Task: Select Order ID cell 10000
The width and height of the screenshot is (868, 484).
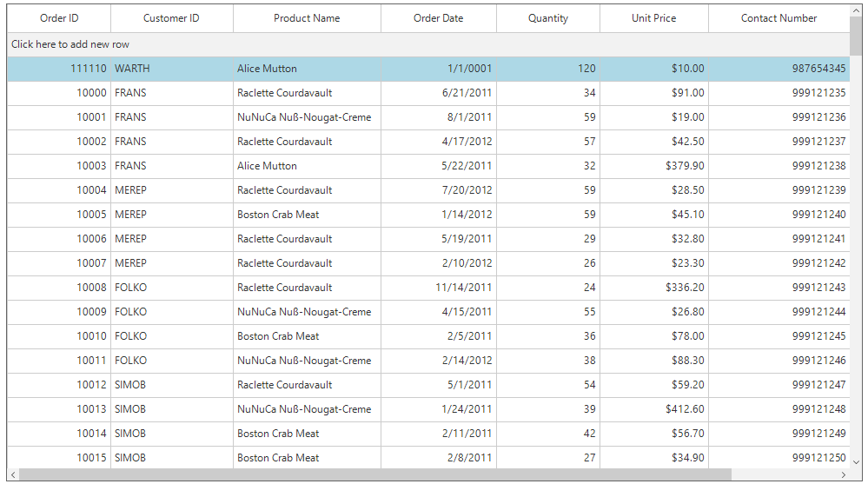Action: [x=59, y=93]
